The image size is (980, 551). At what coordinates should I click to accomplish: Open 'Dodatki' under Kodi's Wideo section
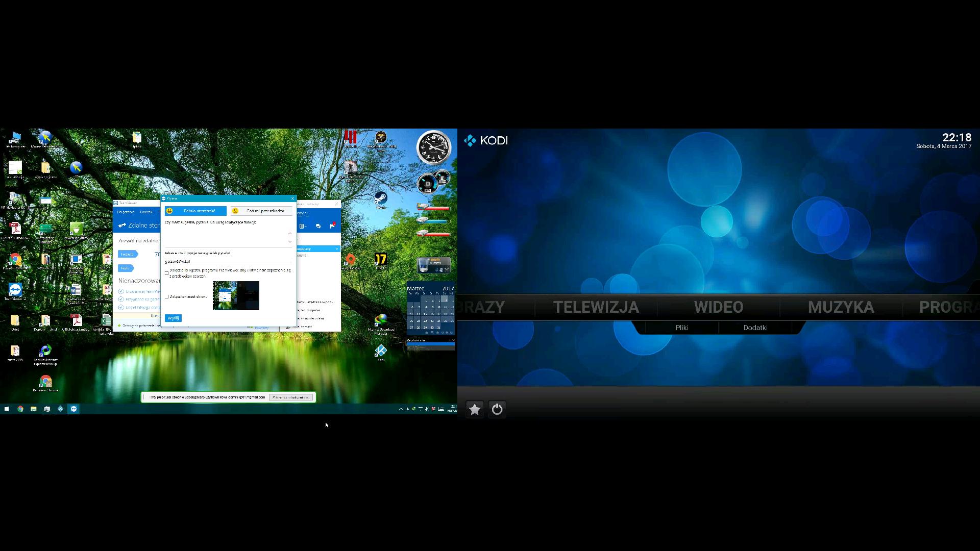tap(755, 328)
